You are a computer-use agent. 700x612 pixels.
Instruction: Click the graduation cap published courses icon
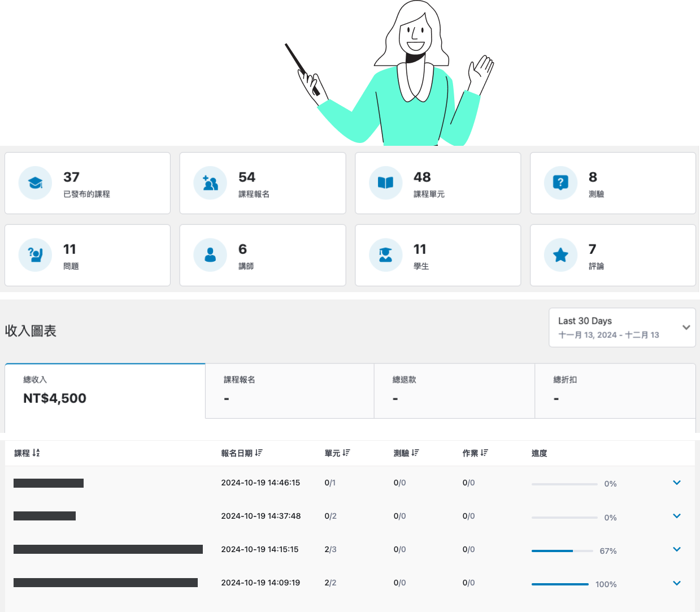35,183
